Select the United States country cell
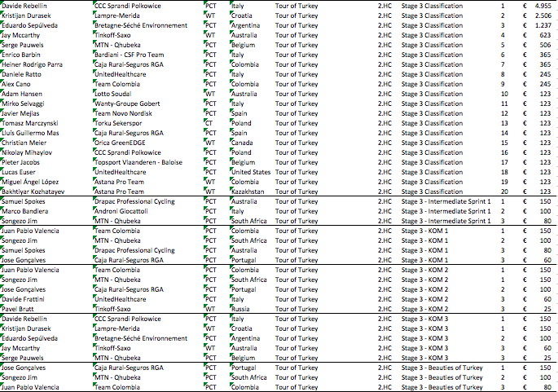 pos(251,172)
